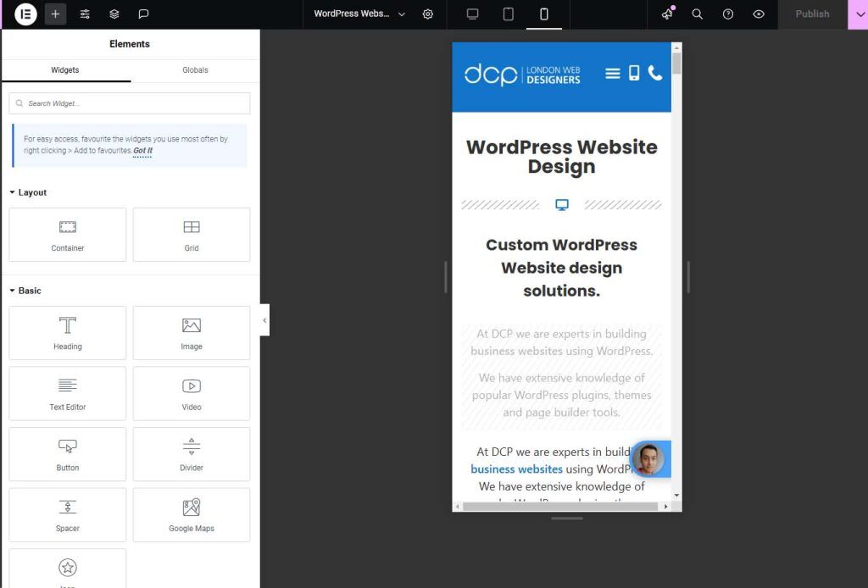Select the Container widget

pos(68,235)
